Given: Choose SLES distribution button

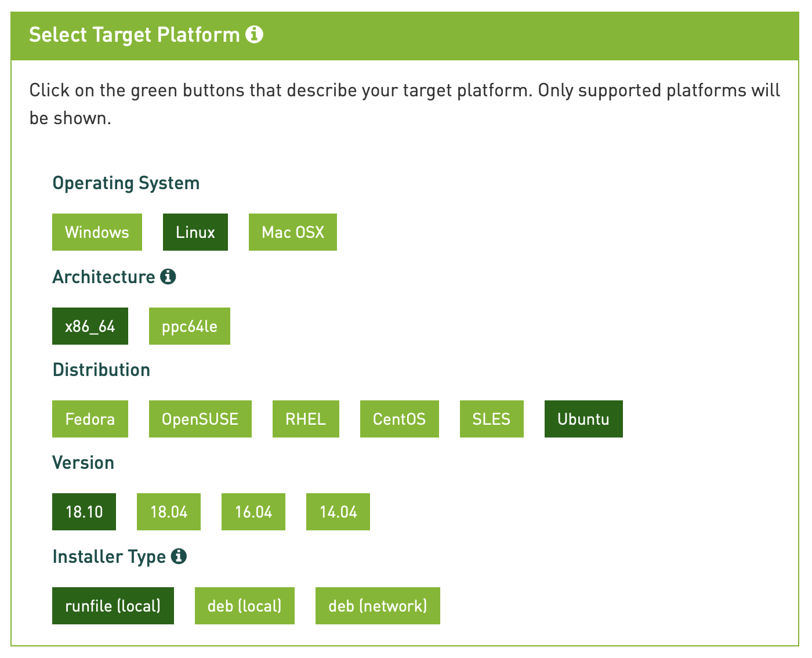Looking at the screenshot, I should click(491, 419).
